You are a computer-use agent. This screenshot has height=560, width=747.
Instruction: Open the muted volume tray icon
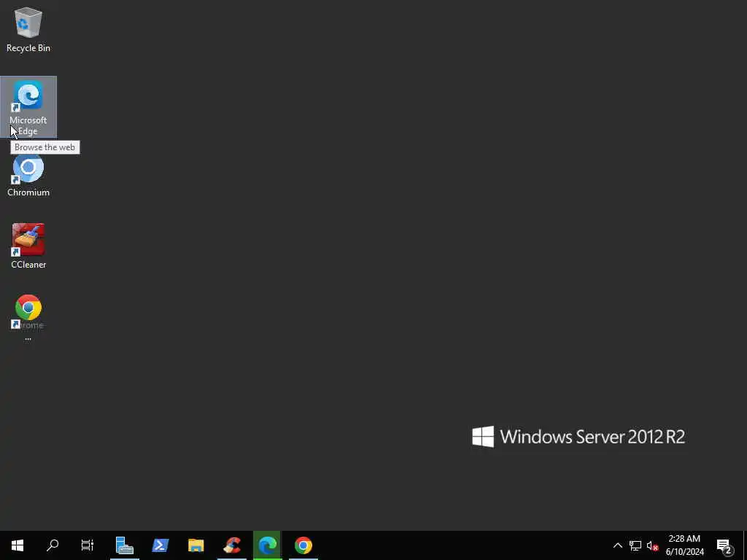click(653, 545)
